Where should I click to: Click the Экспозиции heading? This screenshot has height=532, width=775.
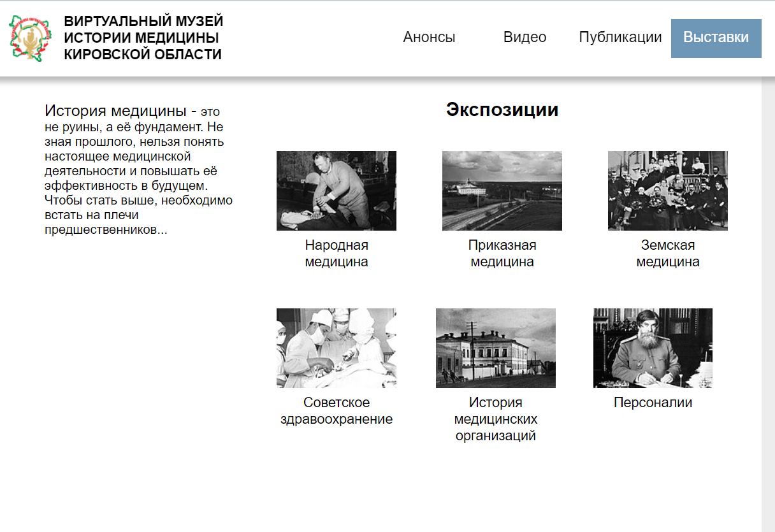[x=502, y=110]
